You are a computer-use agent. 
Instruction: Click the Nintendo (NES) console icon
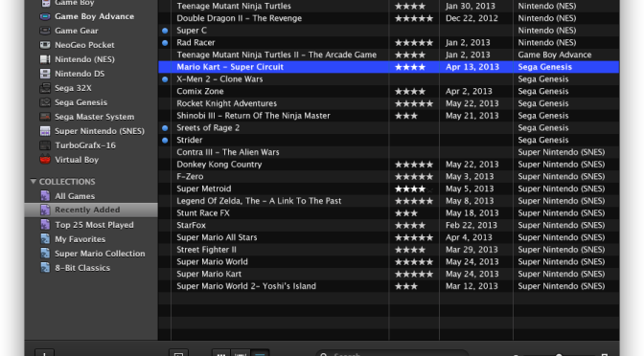point(45,59)
